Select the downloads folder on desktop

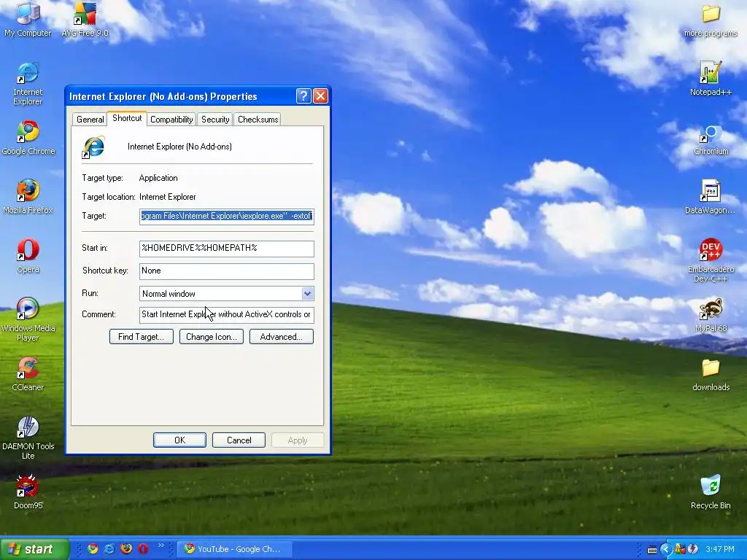click(711, 374)
